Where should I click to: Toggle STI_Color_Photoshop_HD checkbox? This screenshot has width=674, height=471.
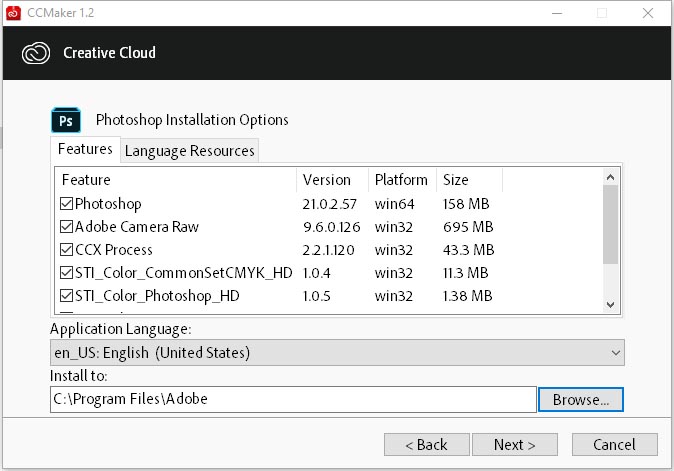pyautogui.click(x=66, y=296)
